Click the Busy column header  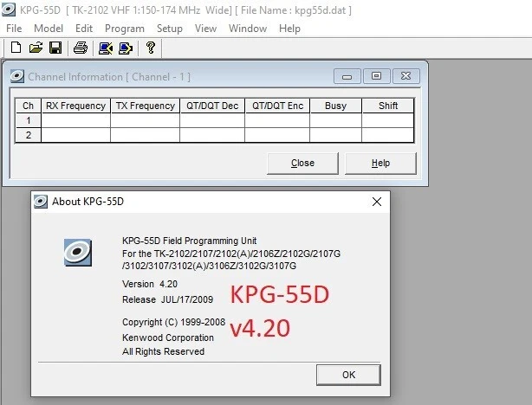click(x=335, y=106)
